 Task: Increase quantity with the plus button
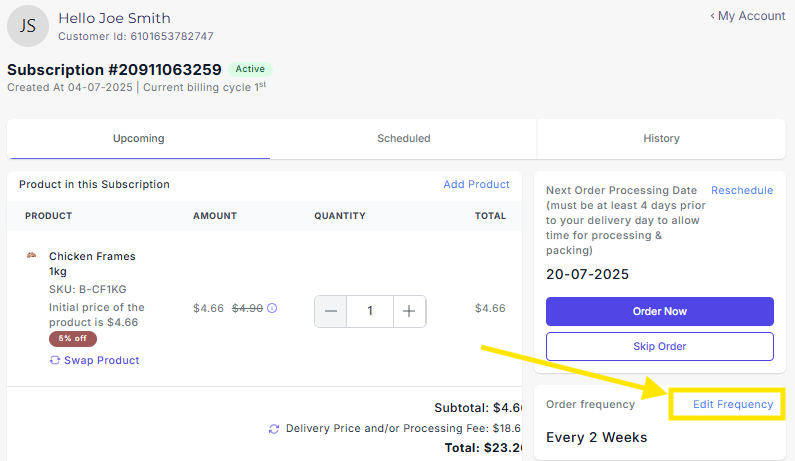409,311
